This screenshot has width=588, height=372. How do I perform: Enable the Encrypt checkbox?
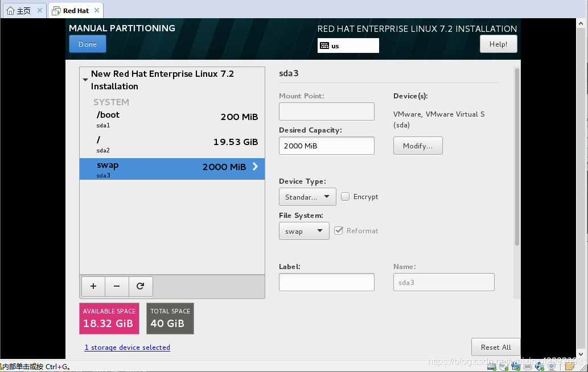345,197
